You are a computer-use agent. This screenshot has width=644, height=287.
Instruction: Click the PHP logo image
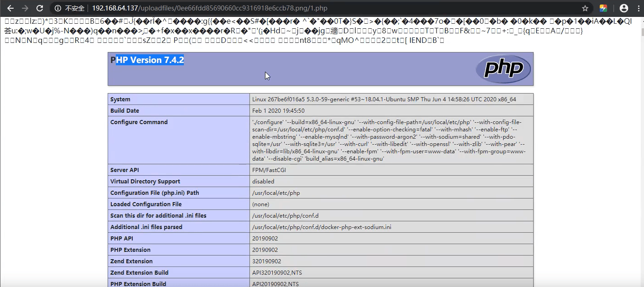[503, 69]
